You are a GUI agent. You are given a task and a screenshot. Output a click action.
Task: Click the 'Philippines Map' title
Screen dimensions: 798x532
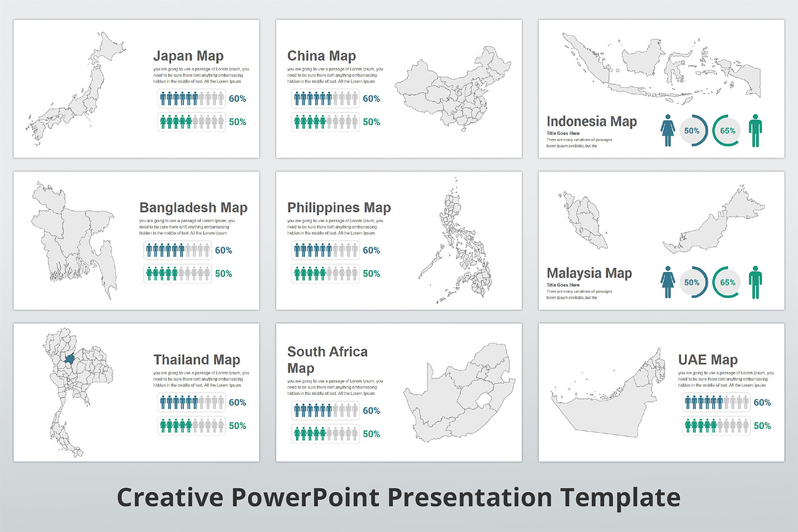coord(339,208)
